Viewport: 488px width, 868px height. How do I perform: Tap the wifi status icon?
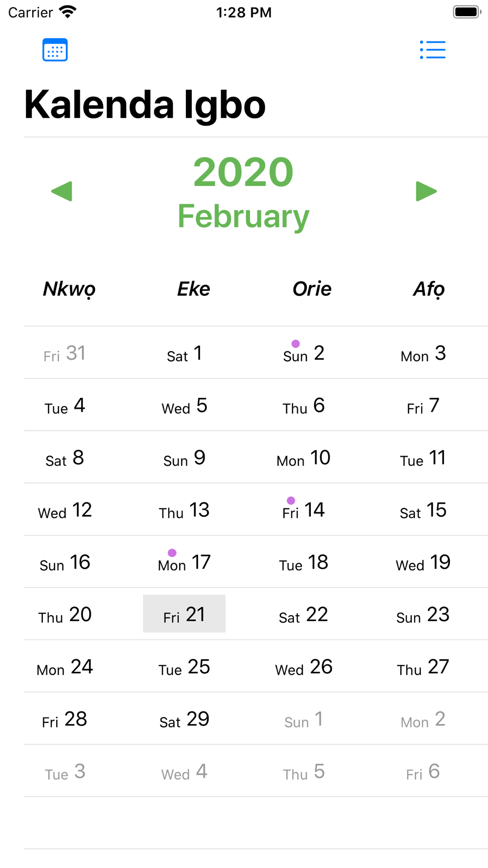point(67,12)
